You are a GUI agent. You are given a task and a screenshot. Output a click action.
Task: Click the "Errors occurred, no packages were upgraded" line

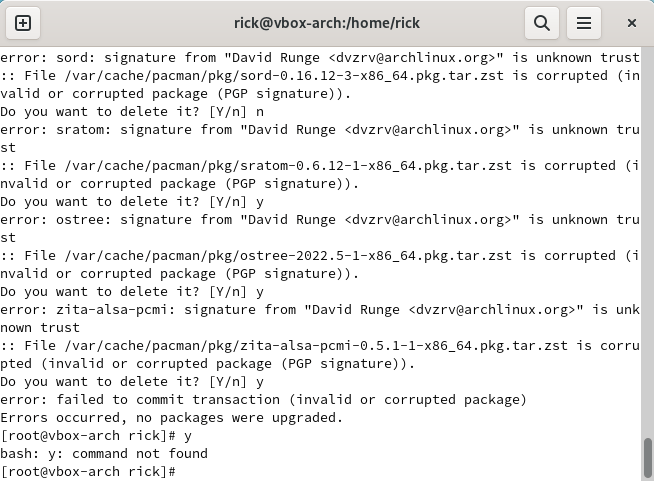coord(171,418)
